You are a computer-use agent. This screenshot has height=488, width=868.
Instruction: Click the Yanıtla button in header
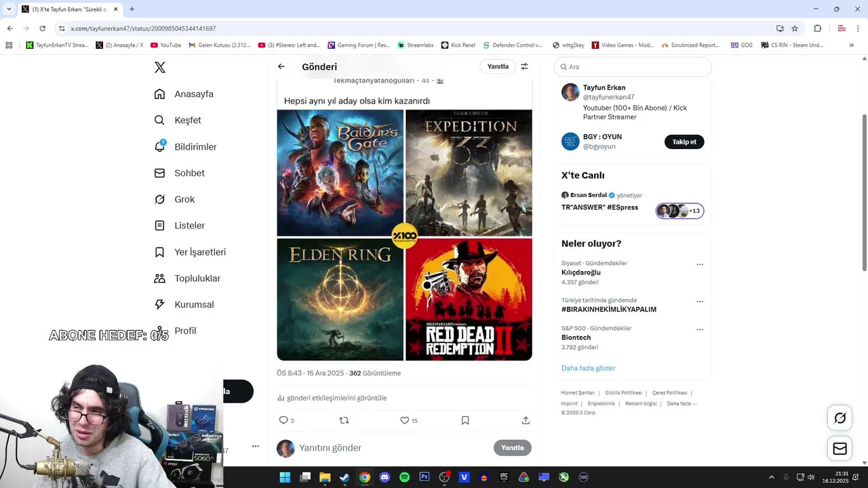tap(498, 66)
